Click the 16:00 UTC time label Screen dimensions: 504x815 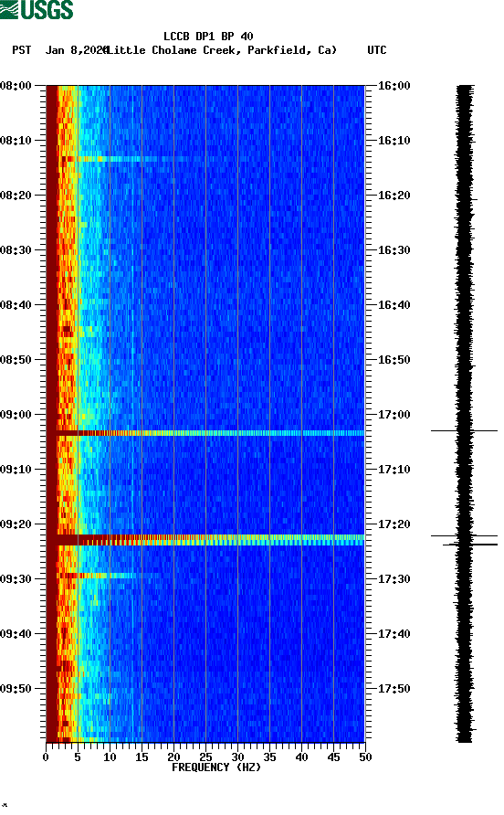coord(394,86)
